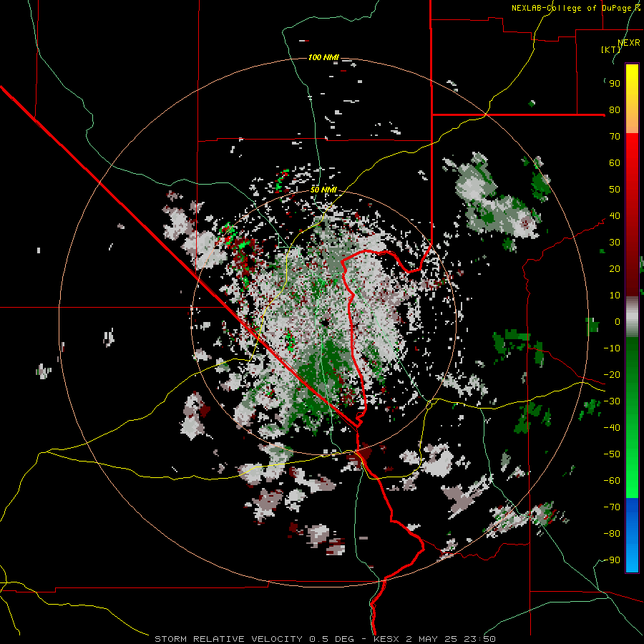Click the 30 value on the velocity scale
644x644 pixels.
tap(615, 243)
